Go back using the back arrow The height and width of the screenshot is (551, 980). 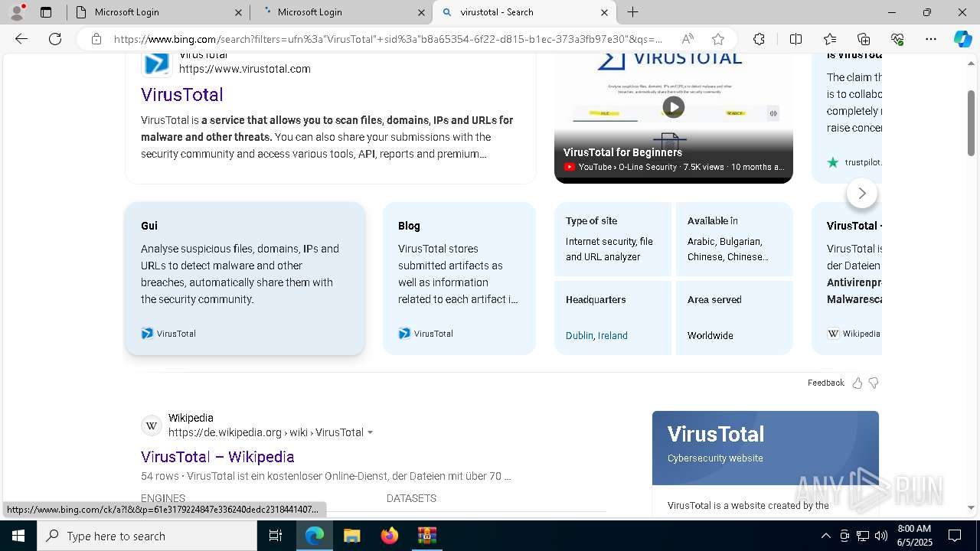tap(21, 39)
